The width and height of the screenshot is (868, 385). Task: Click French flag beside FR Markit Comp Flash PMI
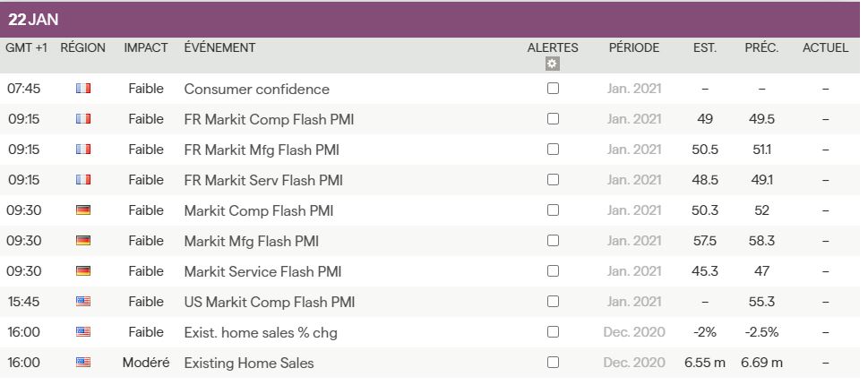83,119
